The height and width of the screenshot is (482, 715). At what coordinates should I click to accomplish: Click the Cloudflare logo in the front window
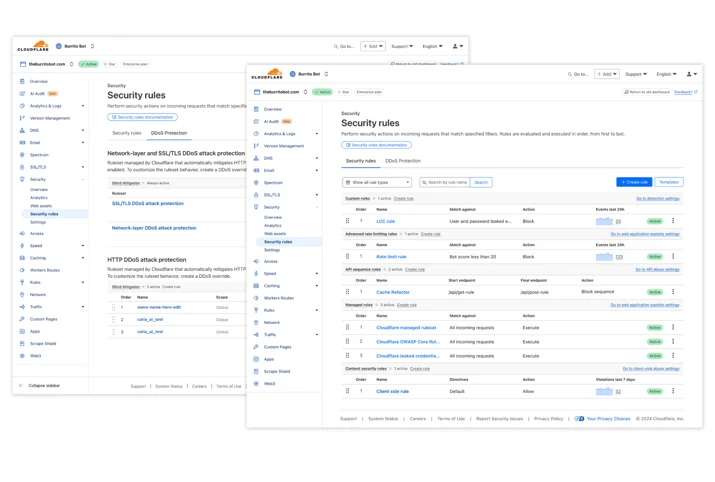point(267,73)
